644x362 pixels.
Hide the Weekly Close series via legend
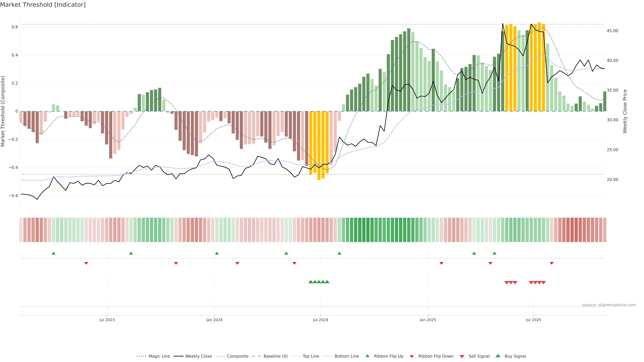click(x=198, y=356)
